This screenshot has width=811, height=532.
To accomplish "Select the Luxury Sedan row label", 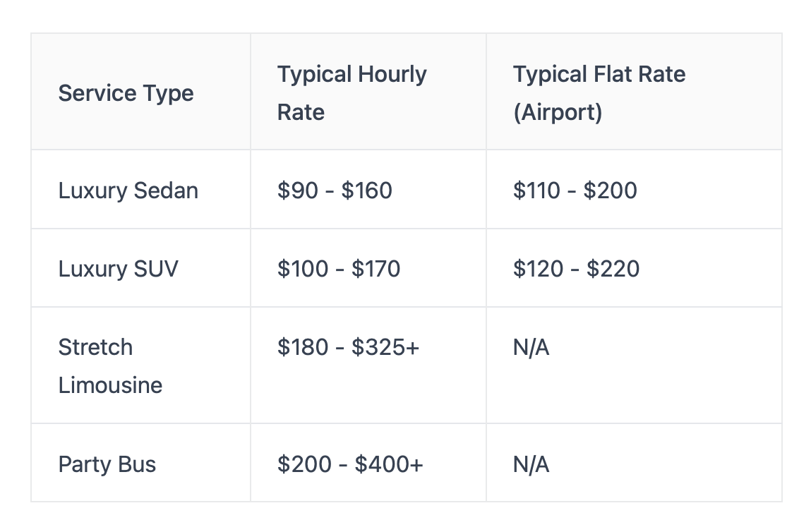I will click(128, 191).
